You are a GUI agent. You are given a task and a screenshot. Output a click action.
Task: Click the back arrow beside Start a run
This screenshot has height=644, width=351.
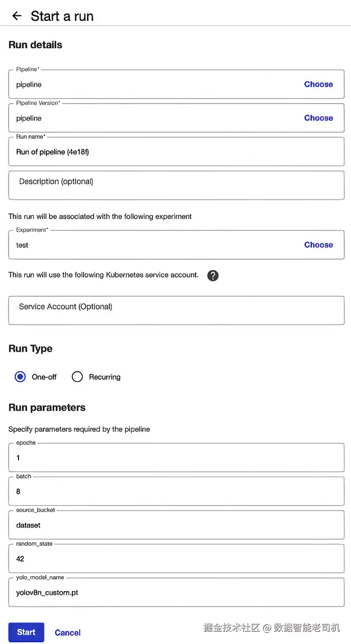[16, 16]
